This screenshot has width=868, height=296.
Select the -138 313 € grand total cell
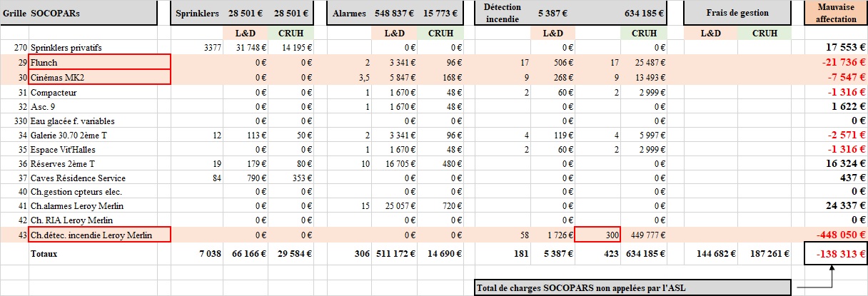coord(836,253)
